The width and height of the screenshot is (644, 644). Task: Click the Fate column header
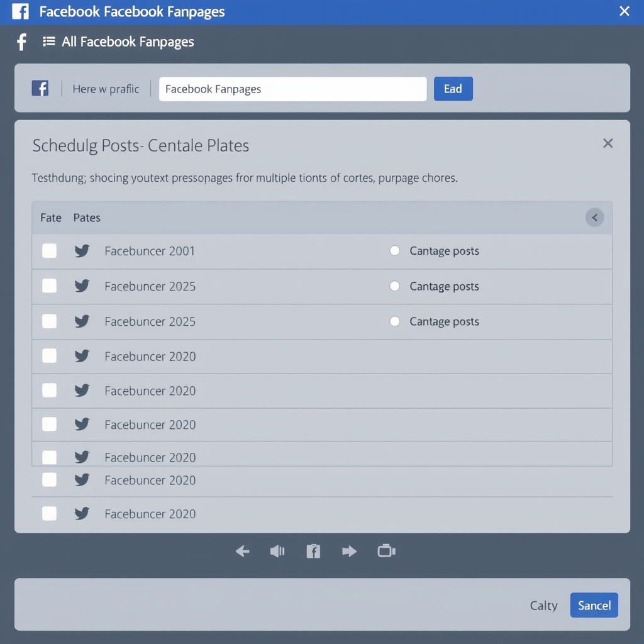[x=51, y=218]
